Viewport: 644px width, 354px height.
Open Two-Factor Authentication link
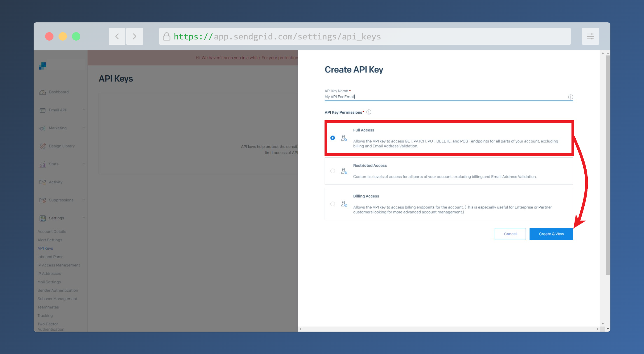click(x=51, y=327)
